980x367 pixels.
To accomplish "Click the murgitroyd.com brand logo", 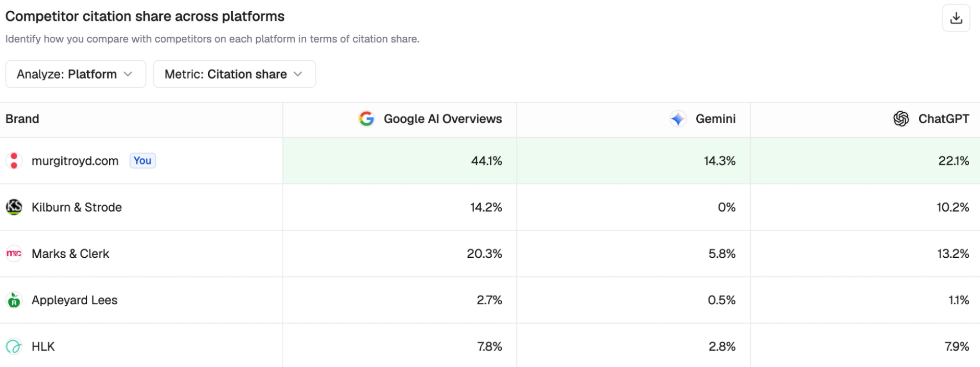I will 14,161.
